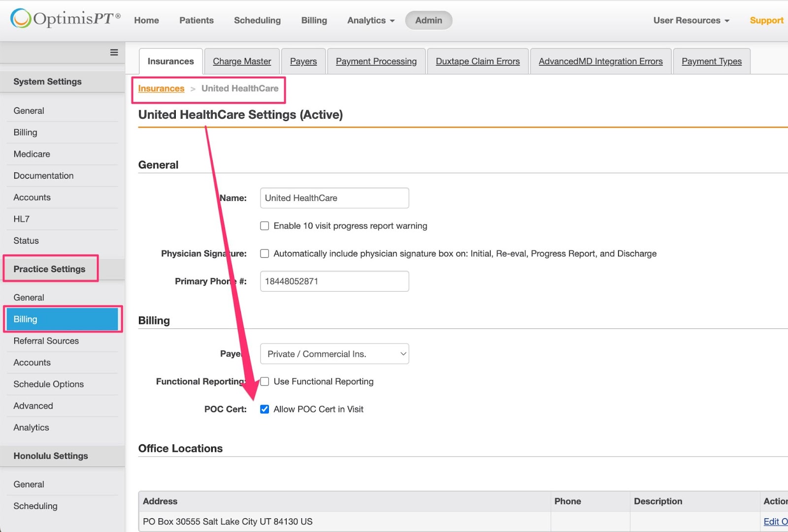The width and height of the screenshot is (788, 532).
Task: Follow the Insurances breadcrumb link
Action: [x=161, y=89]
